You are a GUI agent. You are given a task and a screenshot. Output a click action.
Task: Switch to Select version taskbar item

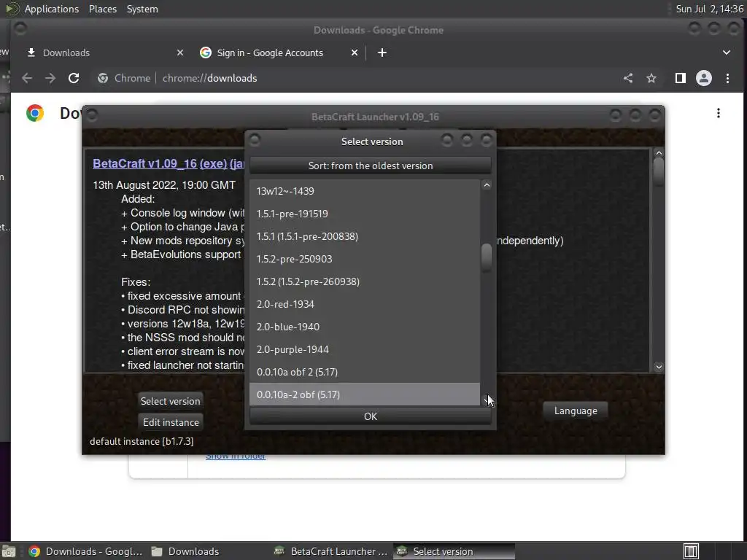pos(454,551)
